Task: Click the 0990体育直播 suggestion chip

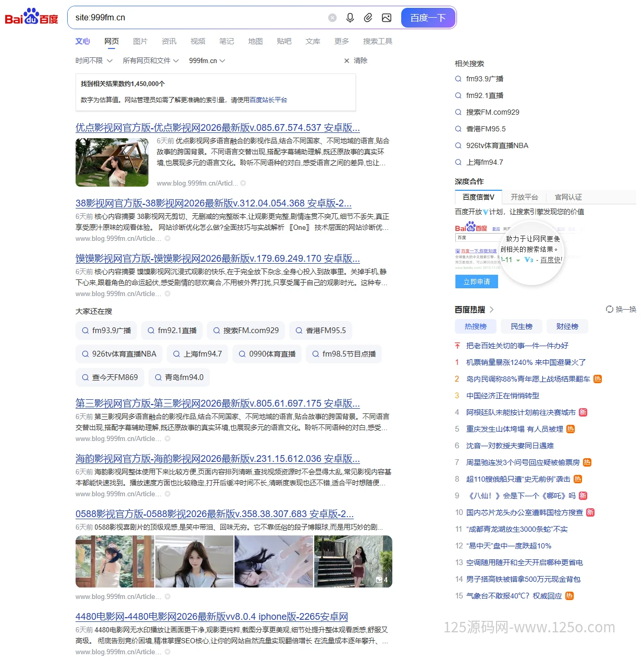Action: [x=267, y=354]
